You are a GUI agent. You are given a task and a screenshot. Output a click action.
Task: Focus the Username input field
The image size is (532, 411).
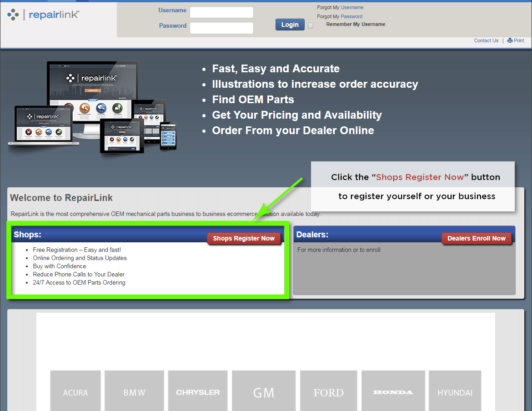click(221, 12)
